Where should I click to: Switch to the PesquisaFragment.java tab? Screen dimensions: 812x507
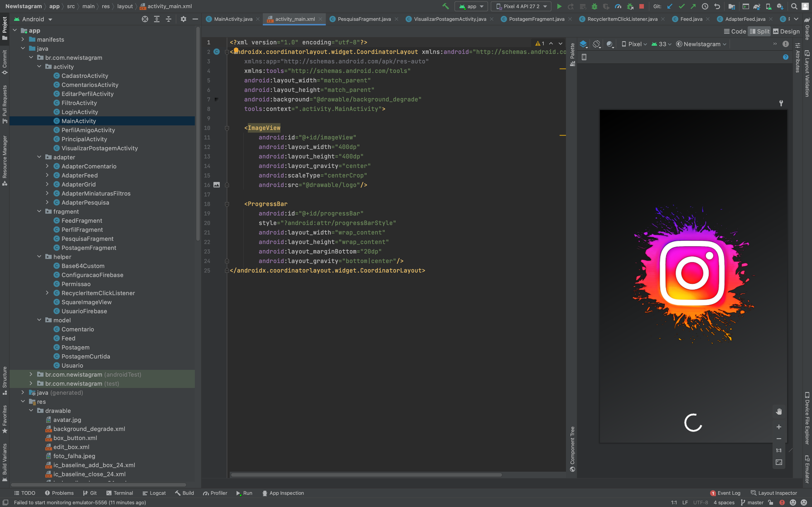pos(364,19)
